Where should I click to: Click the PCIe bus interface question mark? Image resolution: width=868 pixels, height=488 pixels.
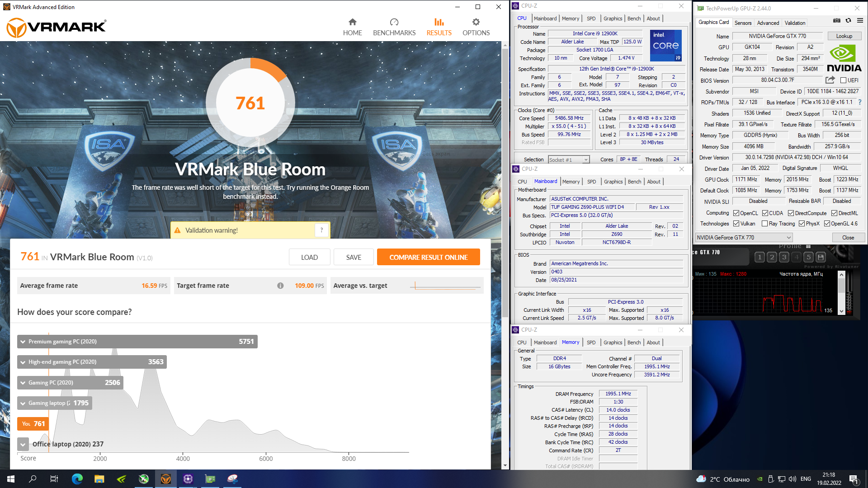(x=860, y=102)
